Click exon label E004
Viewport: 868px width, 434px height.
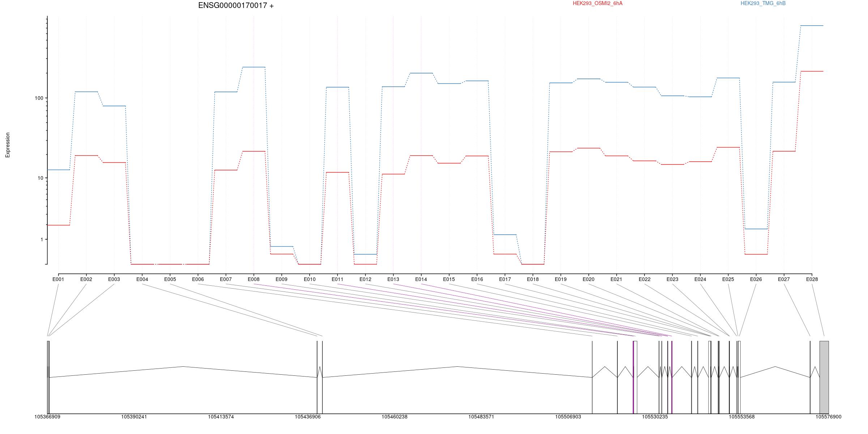[142, 279]
